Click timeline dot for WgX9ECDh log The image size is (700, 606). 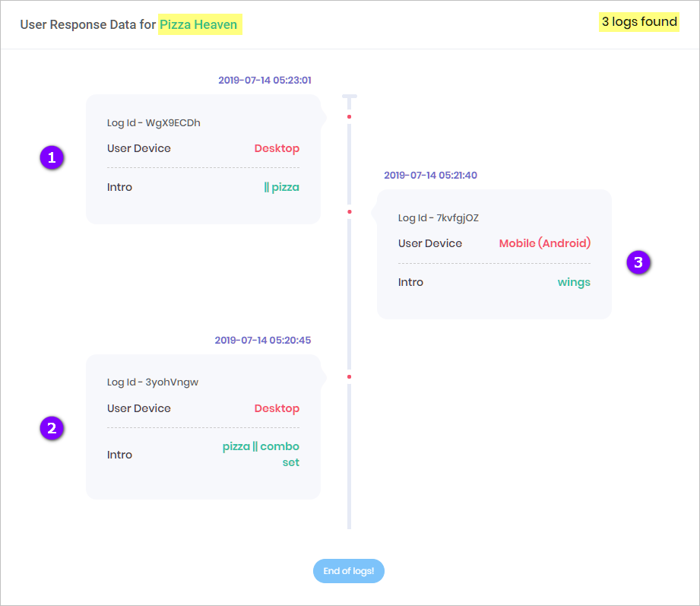[x=349, y=116]
